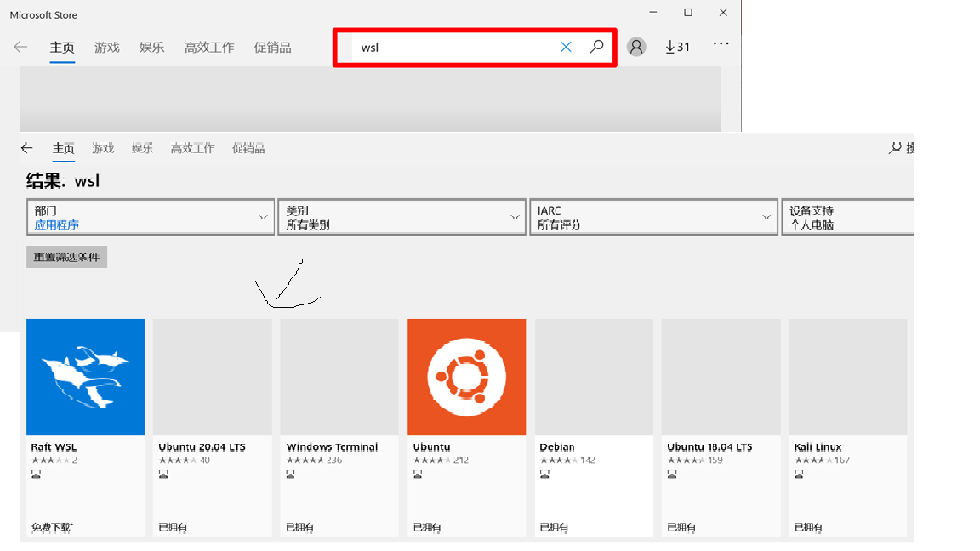Click Microsoft Store window title text

[43, 15]
